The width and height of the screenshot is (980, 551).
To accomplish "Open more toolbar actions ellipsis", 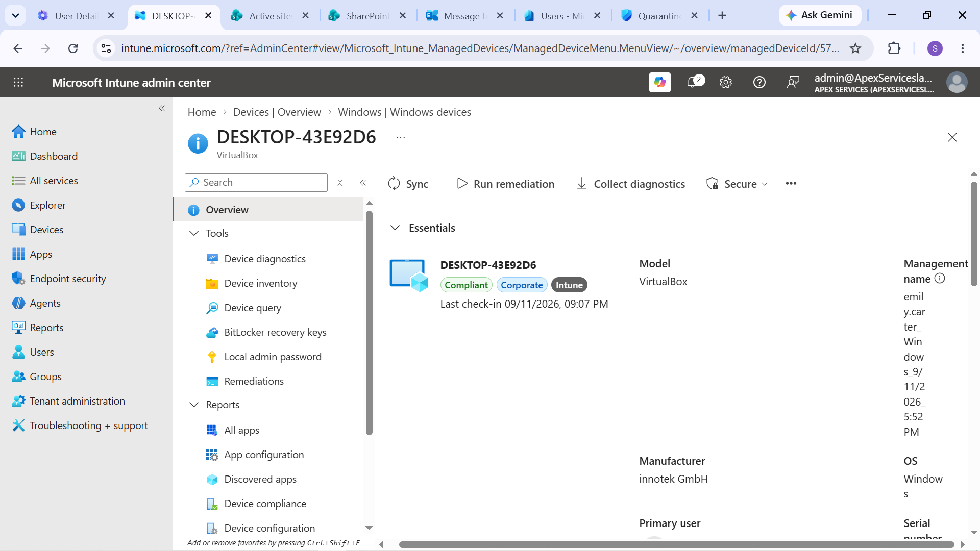I will pyautogui.click(x=791, y=183).
